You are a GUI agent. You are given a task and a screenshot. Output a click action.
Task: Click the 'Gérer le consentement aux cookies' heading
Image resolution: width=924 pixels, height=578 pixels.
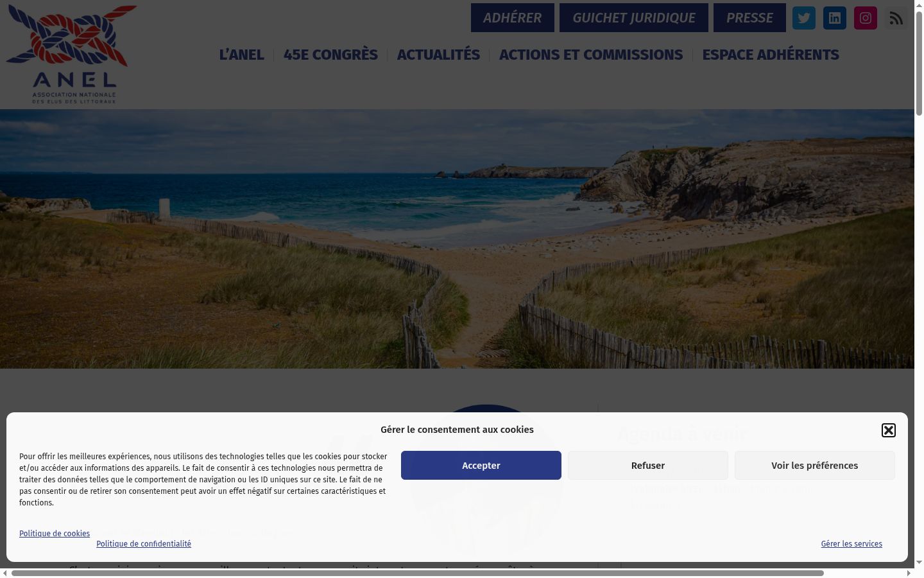click(x=457, y=430)
